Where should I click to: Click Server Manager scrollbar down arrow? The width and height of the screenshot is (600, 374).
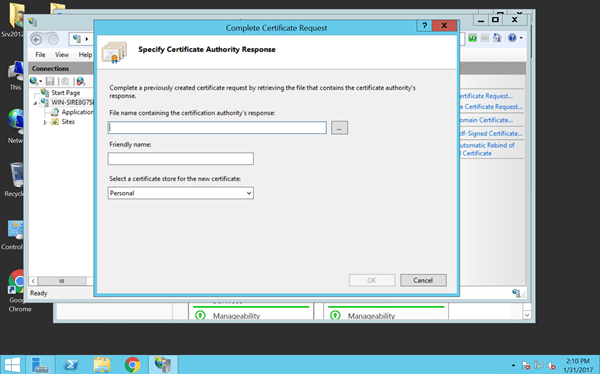point(527,315)
